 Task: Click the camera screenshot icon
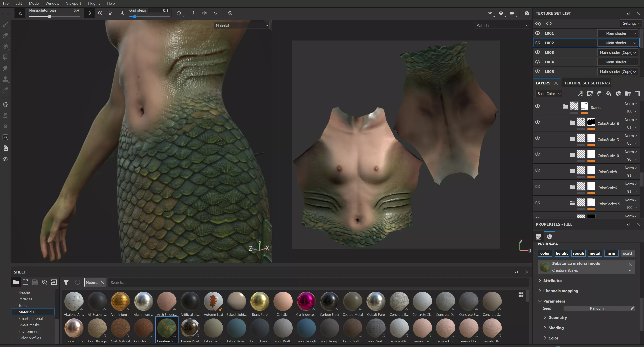pos(526,13)
